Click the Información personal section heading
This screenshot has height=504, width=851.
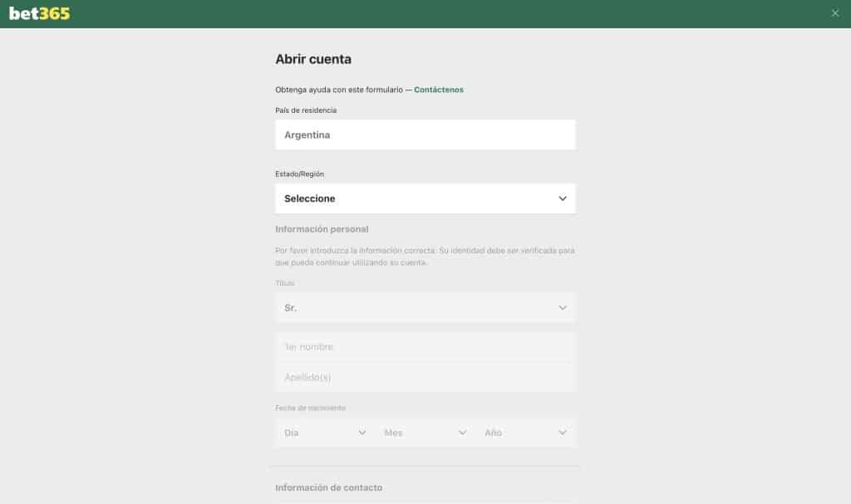coord(322,229)
